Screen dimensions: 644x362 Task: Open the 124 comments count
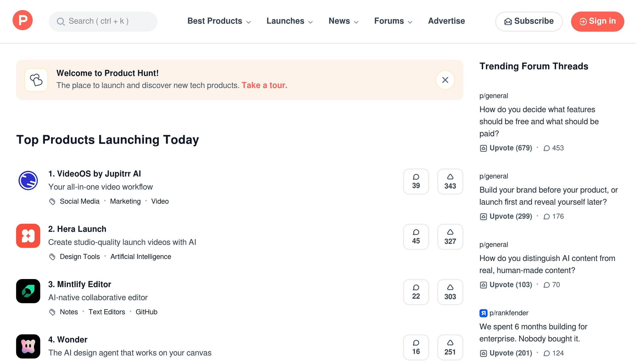pyautogui.click(x=554, y=353)
